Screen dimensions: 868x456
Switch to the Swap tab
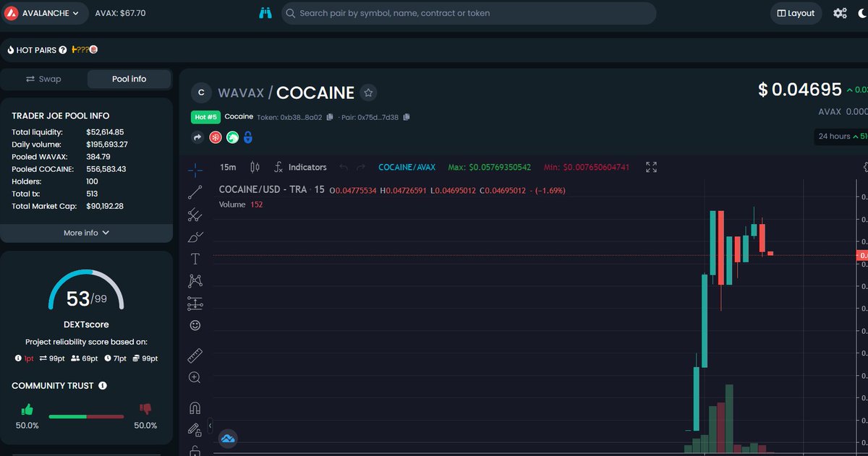(x=43, y=79)
